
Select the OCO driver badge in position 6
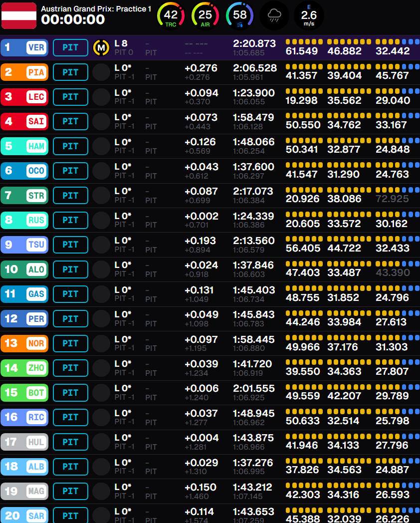click(x=24, y=171)
